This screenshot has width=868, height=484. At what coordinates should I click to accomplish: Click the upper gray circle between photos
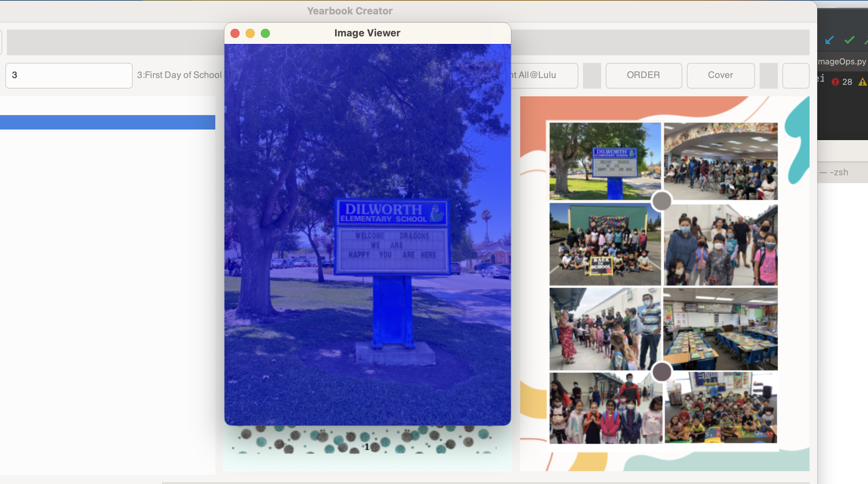tap(662, 201)
